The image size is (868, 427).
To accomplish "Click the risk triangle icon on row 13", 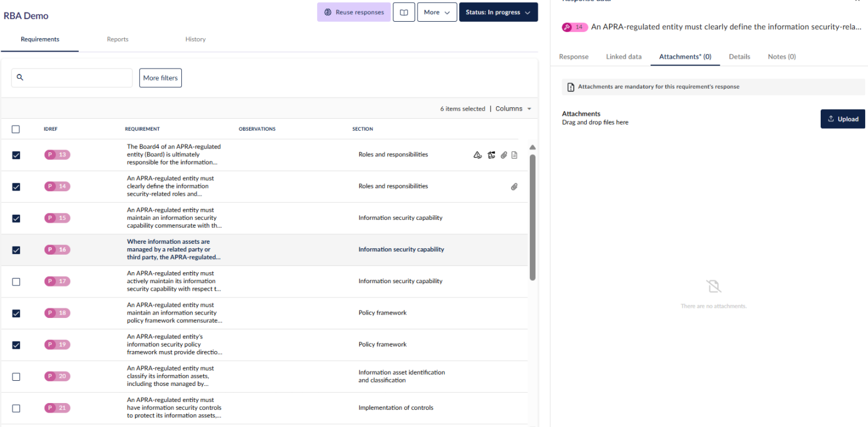I will pos(478,155).
